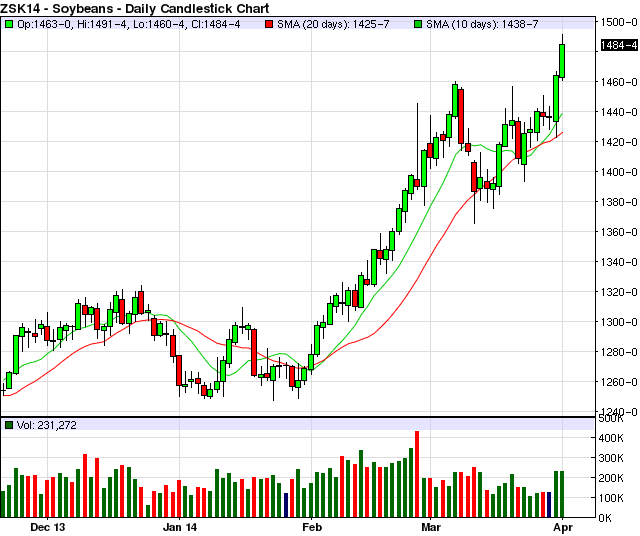Click the 1300-0 price axis label
Viewport: 640px width, 536px height.
coord(619,322)
